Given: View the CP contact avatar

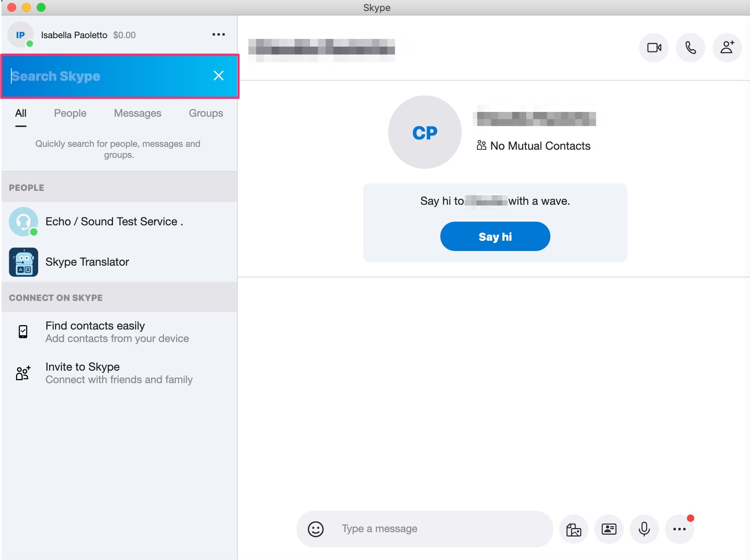Looking at the screenshot, I should [425, 132].
